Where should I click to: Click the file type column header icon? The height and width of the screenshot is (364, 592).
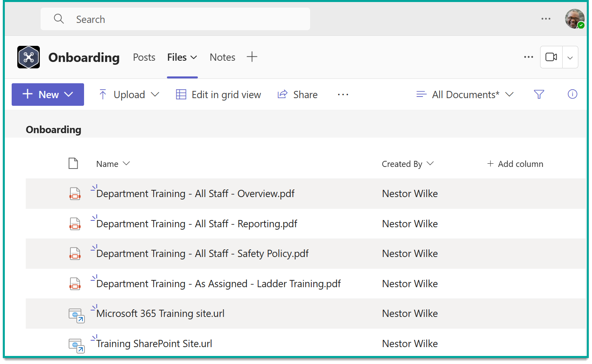click(73, 163)
